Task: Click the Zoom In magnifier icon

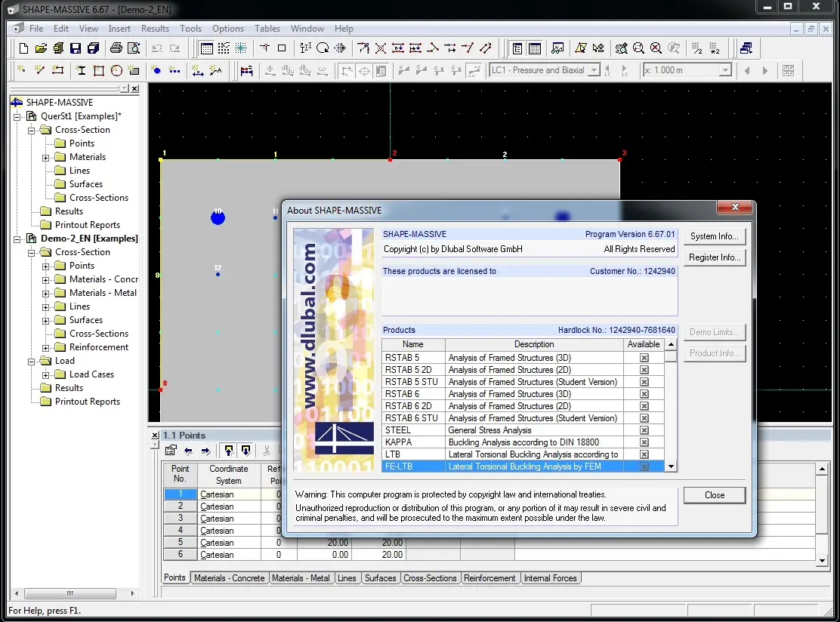Action: (639, 48)
